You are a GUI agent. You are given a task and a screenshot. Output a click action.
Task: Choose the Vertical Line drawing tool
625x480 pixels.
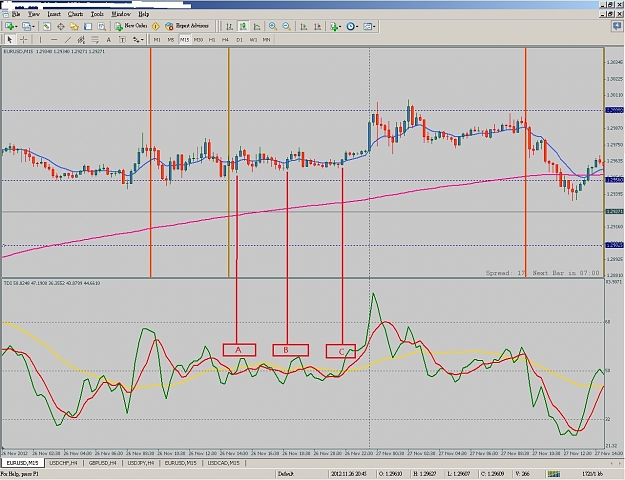(x=40, y=39)
